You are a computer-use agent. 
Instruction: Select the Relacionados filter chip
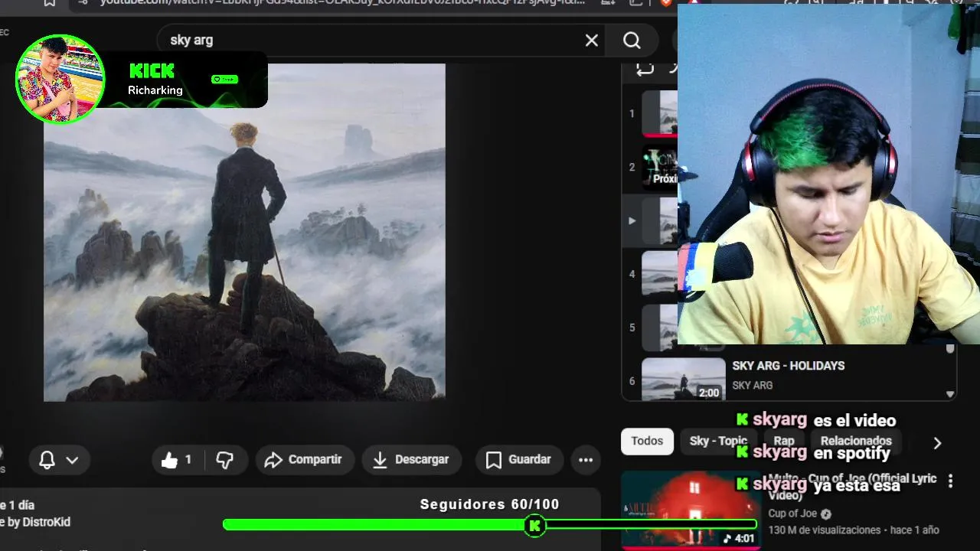pyautogui.click(x=856, y=441)
